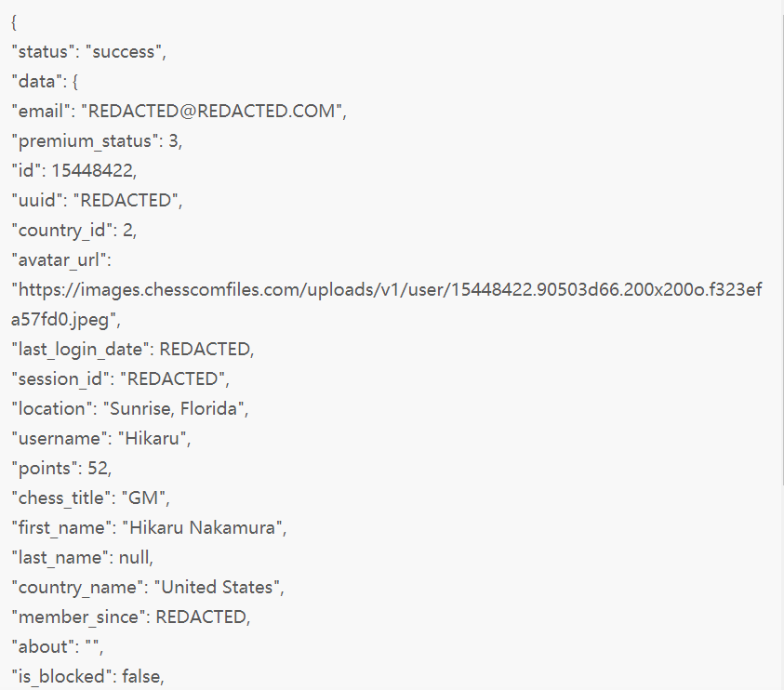Screen dimensions: 784x690
Task: Click the "status": "success" line
Action: click(89, 51)
